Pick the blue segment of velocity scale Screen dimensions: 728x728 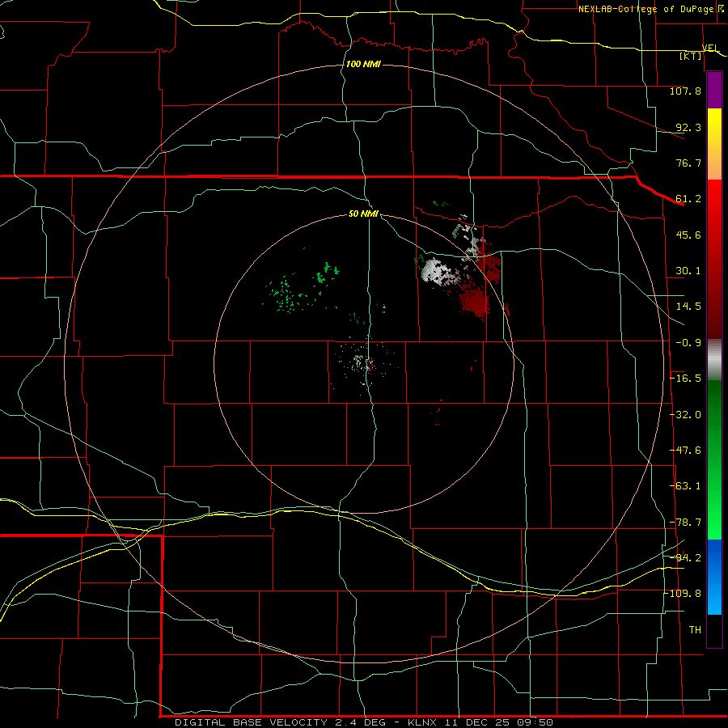[714, 577]
